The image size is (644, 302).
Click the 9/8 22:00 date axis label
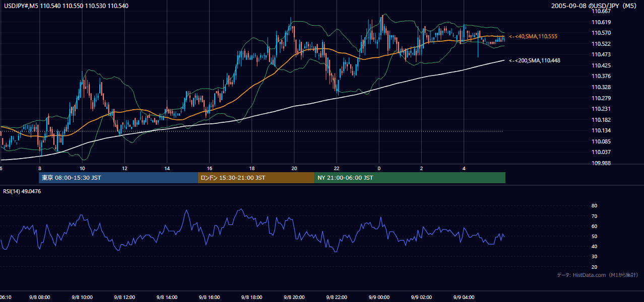336,297
